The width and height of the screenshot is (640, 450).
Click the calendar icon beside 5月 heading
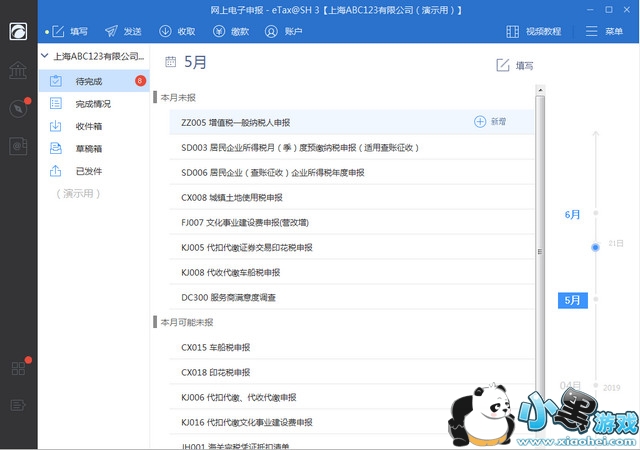point(170,62)
